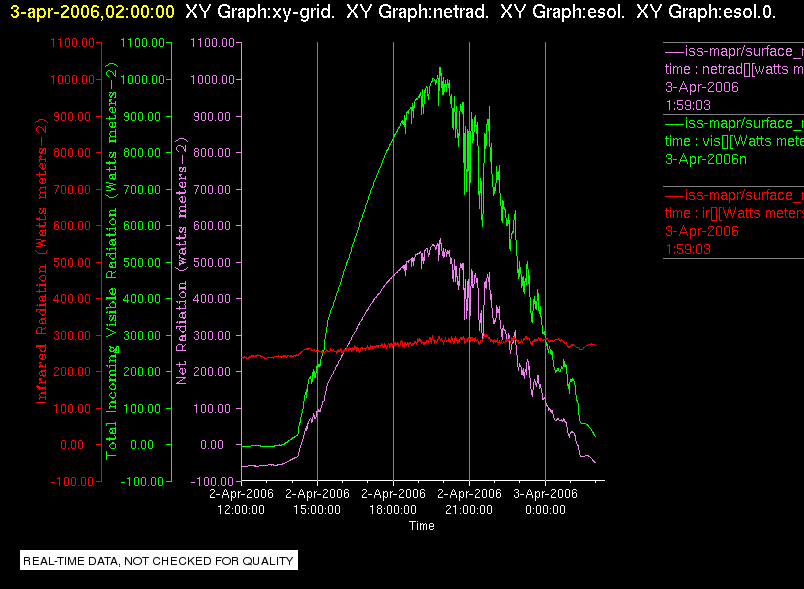Click the '3-Apr-2006 0:00:00' time axis label
This screenshot has width=804, height=589.
click(x=545, y=502)
